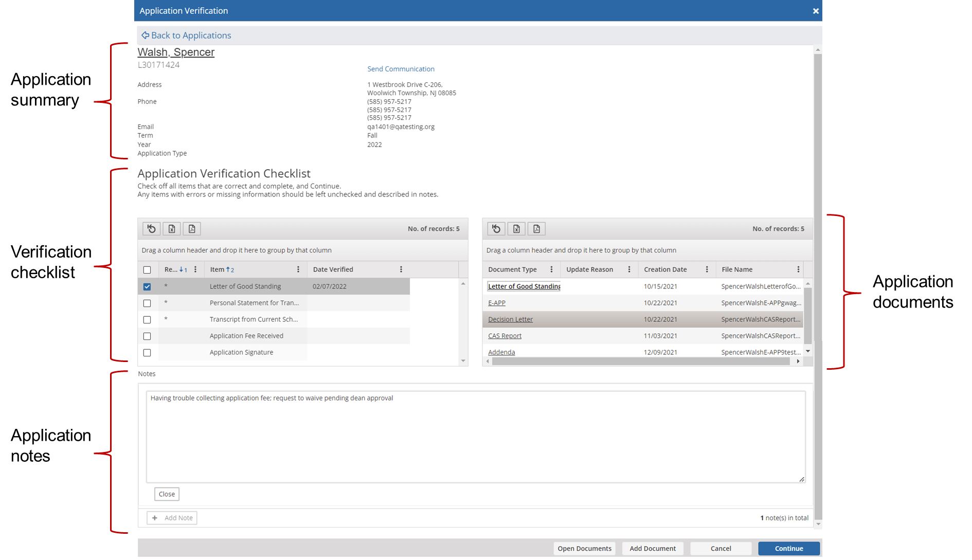Screen dimensions: 972x560
Task: Click the Close note button
Action: point(167,494)
